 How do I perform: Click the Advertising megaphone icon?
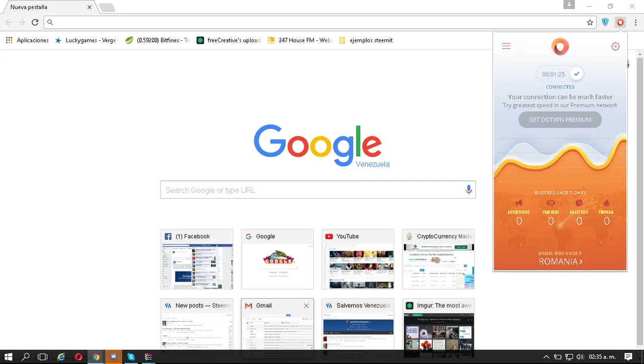[519, 203]
